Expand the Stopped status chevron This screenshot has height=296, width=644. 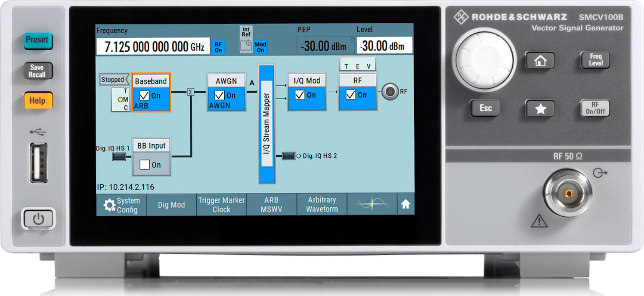(x=114, y=80)
